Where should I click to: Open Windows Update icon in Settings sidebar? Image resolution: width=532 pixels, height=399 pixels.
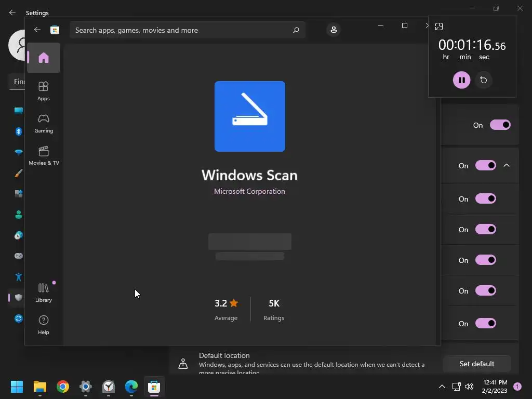coord(18,318)
